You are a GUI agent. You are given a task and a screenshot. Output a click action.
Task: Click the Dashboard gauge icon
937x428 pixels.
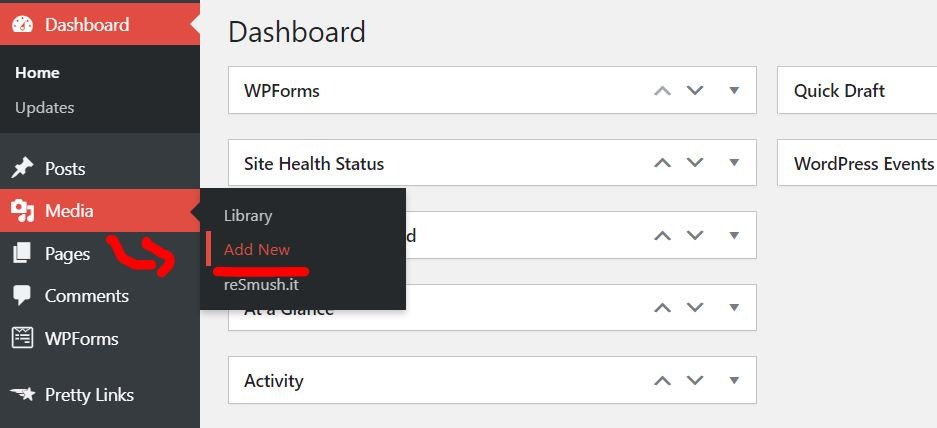(23, 25)
